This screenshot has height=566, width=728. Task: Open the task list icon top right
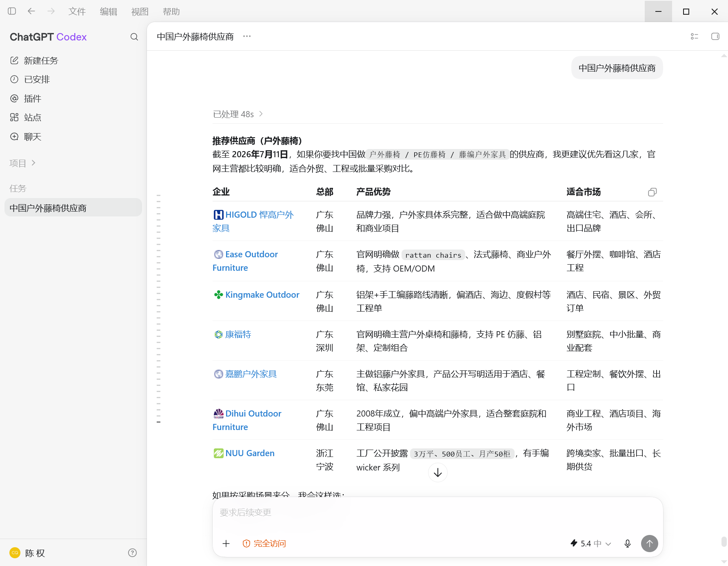tap(695, 36)
